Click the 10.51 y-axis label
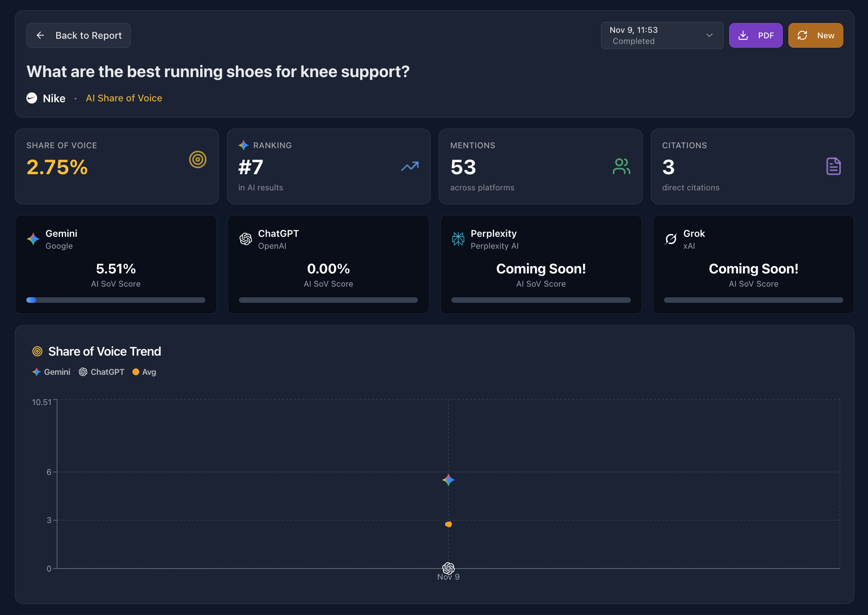 [41, 402]
